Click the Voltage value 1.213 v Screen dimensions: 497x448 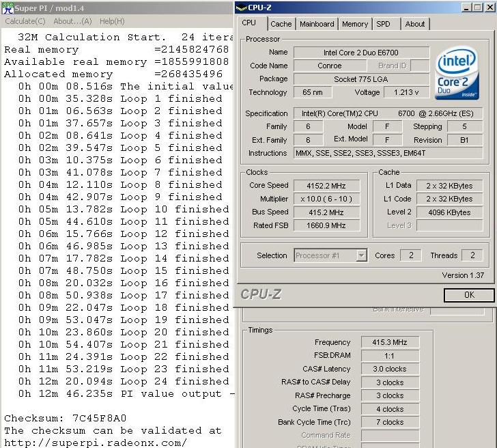point(406,92)
